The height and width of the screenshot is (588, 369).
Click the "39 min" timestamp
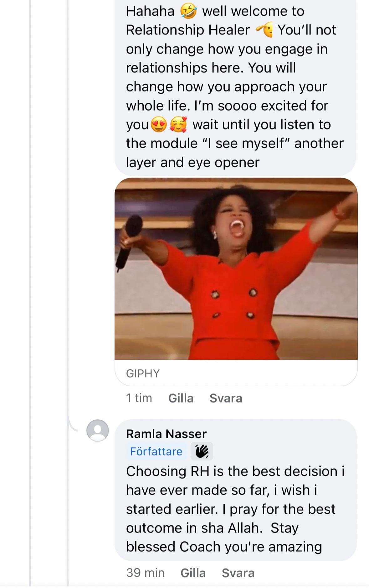[x=145, y=573]
